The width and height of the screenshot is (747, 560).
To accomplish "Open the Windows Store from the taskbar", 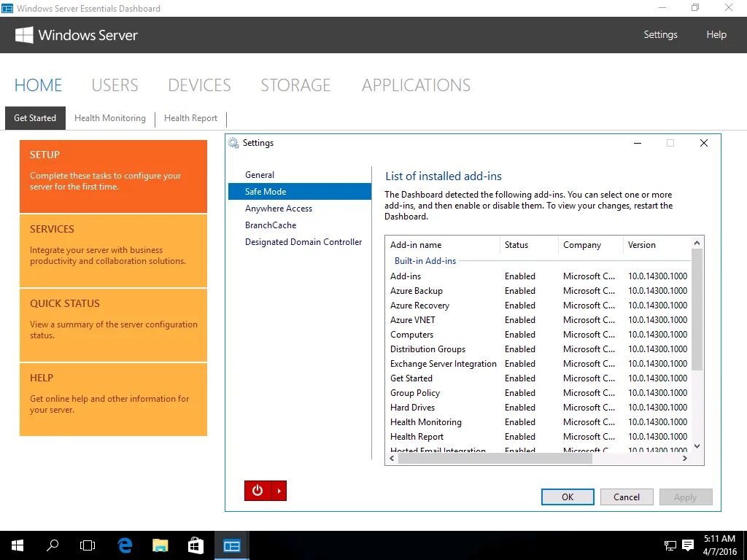I will pyautogui.click(x=196, y=545).
